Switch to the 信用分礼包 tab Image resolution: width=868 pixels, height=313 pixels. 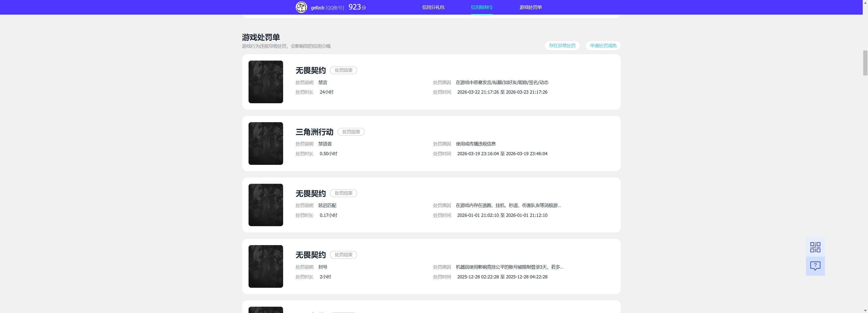coord(433,7)
